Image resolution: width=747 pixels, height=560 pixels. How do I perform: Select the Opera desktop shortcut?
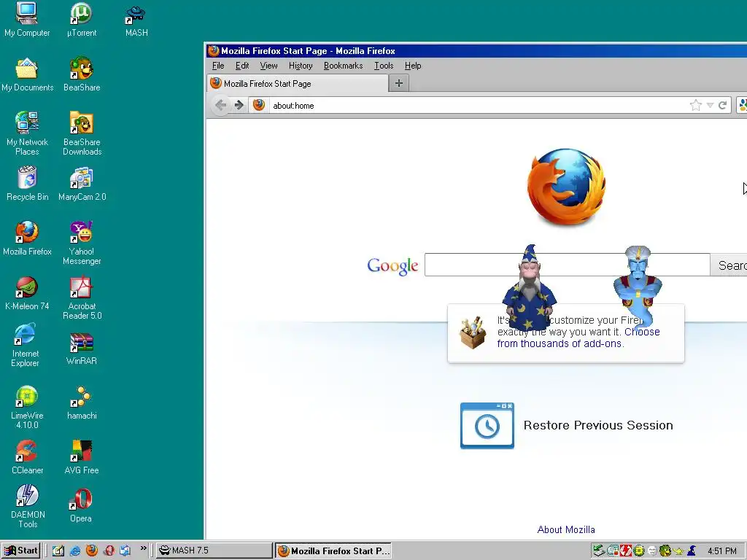(81, 506)
